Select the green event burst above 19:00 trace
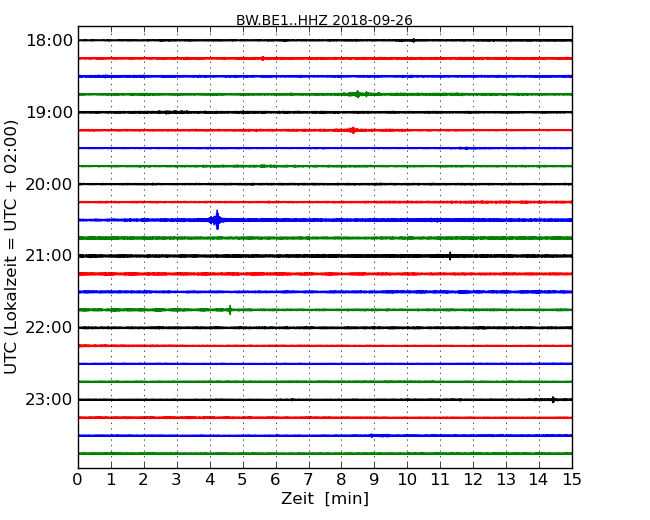The height and width of the screenshot is (520, 650). point(358,94)
